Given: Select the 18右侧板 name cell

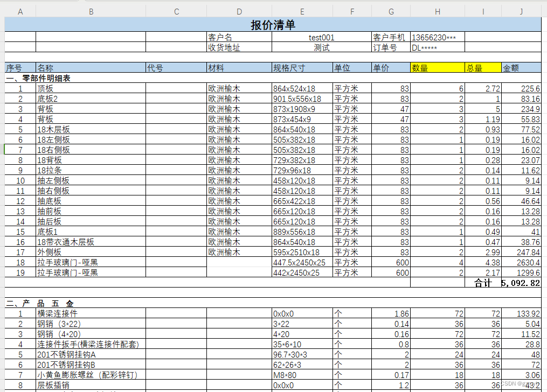Looking at the screenshot, I should [x=91, y=150].
